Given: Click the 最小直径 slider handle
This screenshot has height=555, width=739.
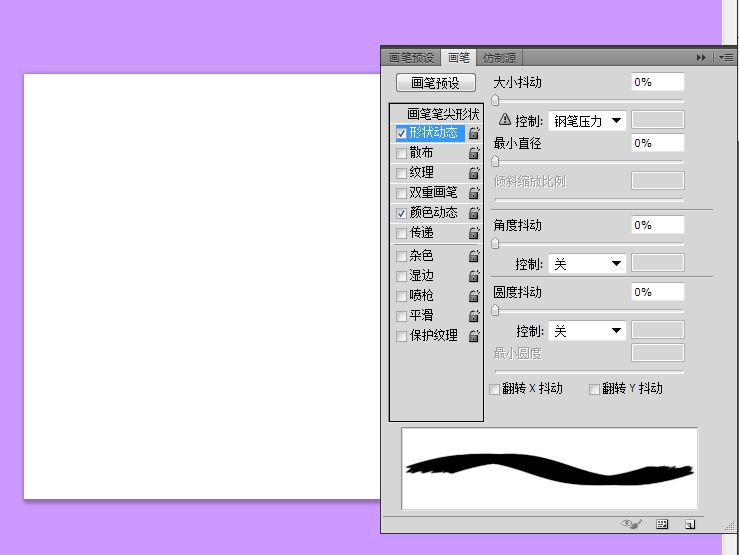Looking at the screenshot, I should point(495,162).
